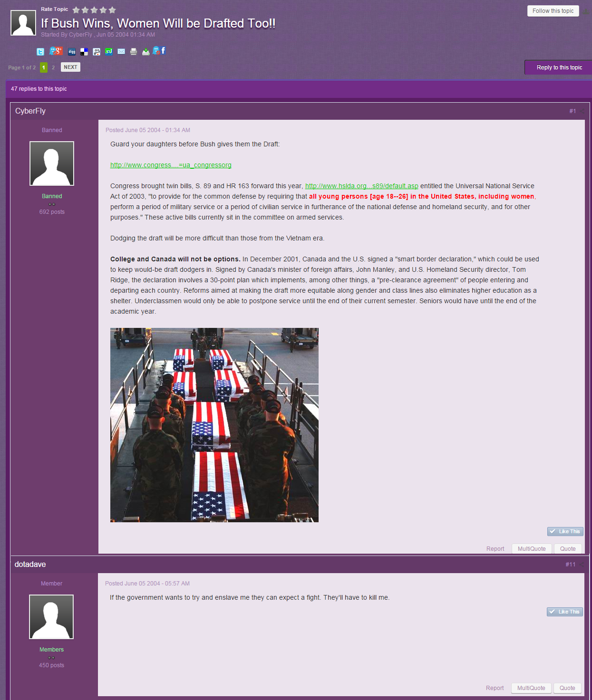The image size is (592, 700).
Task: Open the congress.org hyperlink
Action: point(171,165)
